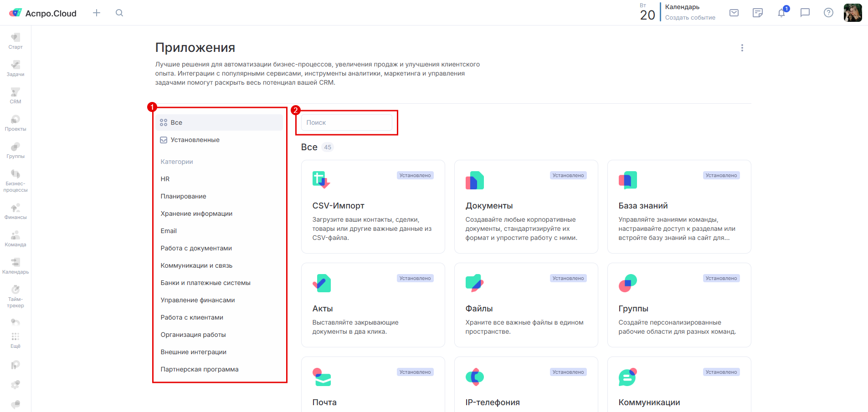This screenshot has width=868, height=412.
Task: Open three-dot menu on Приложения page
Action: 742,48
